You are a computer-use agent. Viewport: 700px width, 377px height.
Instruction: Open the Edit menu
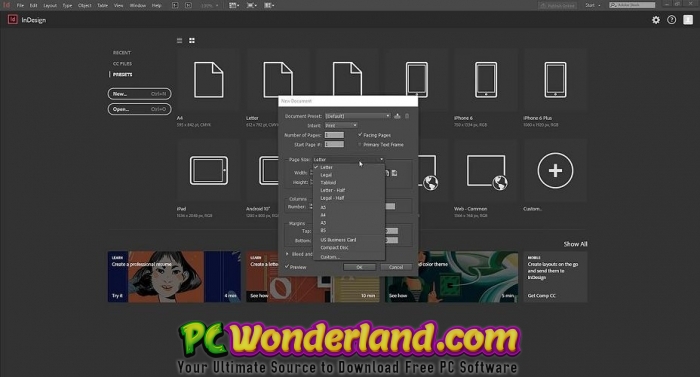[x=33, y=5]
